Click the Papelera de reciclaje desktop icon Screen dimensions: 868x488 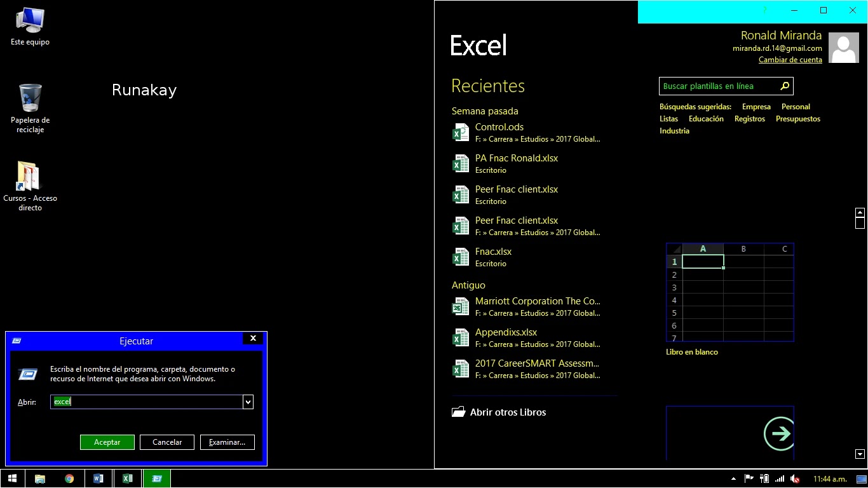(x=30, y=108)
